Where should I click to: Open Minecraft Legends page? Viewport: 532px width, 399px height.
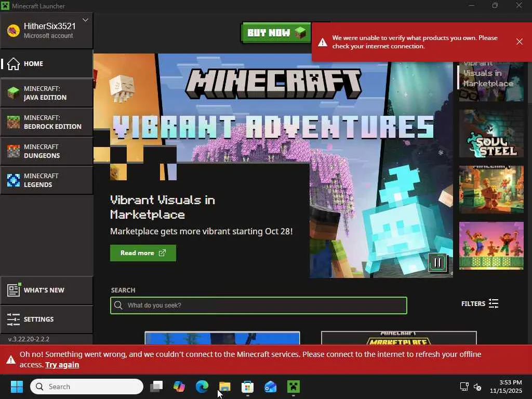coord(46,180)
